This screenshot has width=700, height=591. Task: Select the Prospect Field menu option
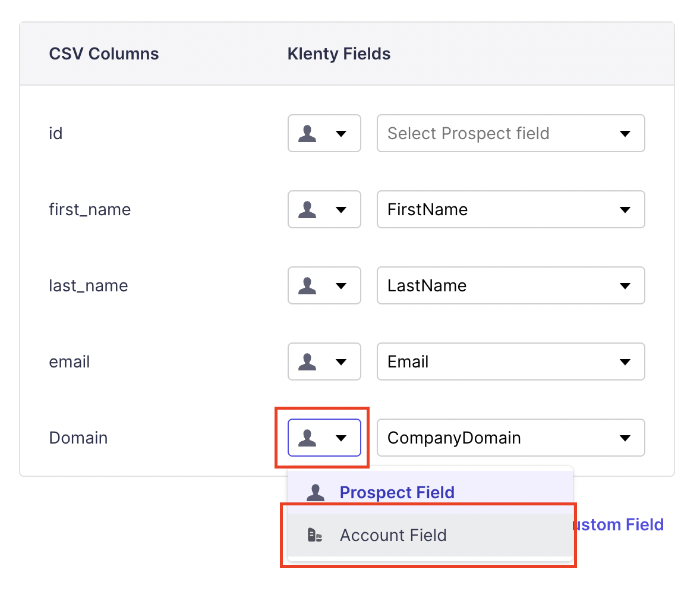[397, 492]
